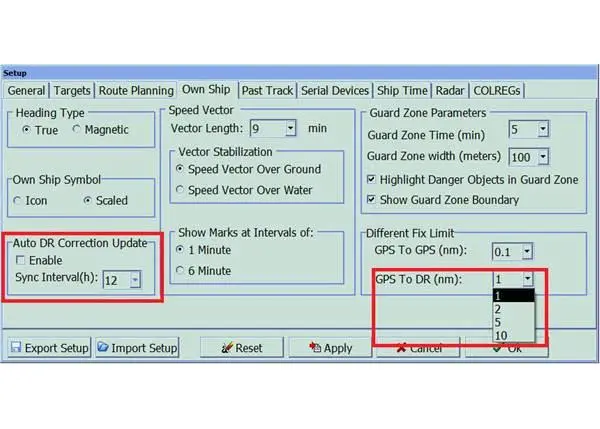The image size is (600, 429).
Task: Open the General tab
Action: 26,91
